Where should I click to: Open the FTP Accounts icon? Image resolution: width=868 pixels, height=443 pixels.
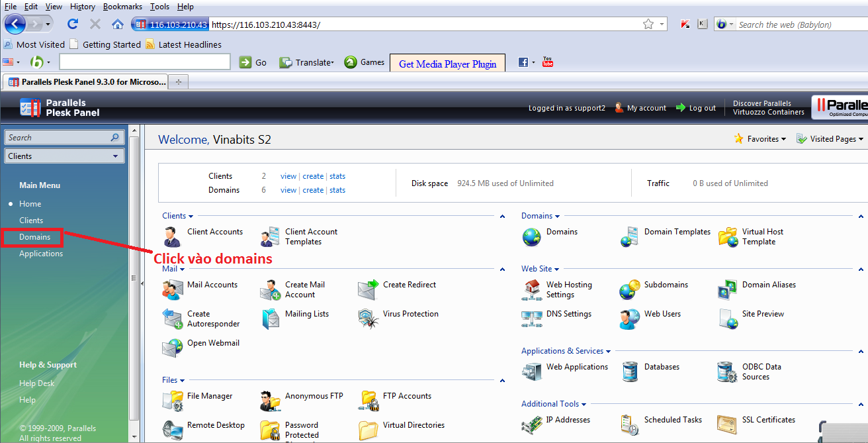pyautogui.click(x=368, y=401)
